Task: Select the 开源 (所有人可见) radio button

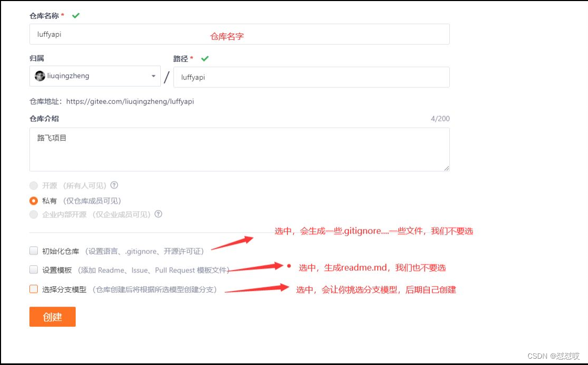Action: coord(34,185)
